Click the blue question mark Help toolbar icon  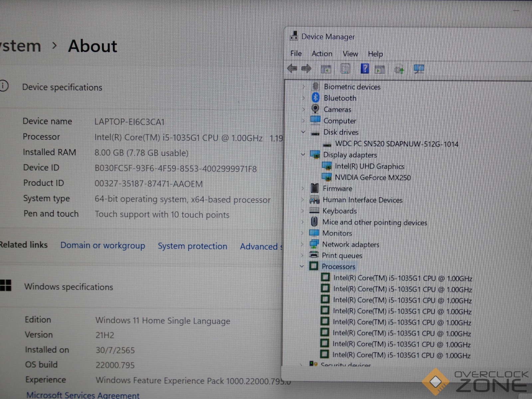pos(365,69)
